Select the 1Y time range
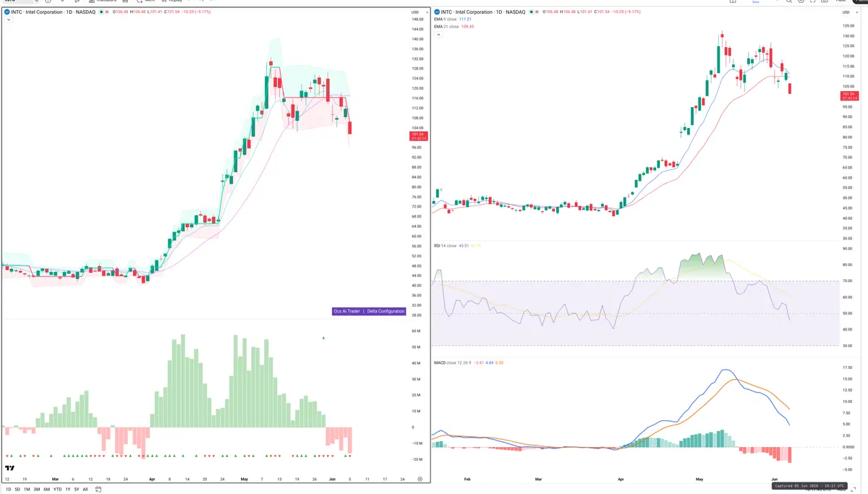The width and height of the screenshot is (868, 494). 68,489
